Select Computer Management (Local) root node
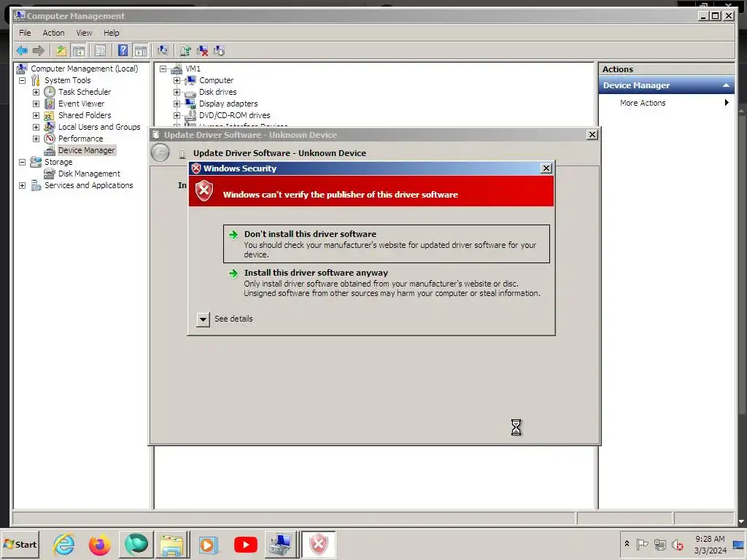Screen dimensions: 747x560 tap(85, 69)
